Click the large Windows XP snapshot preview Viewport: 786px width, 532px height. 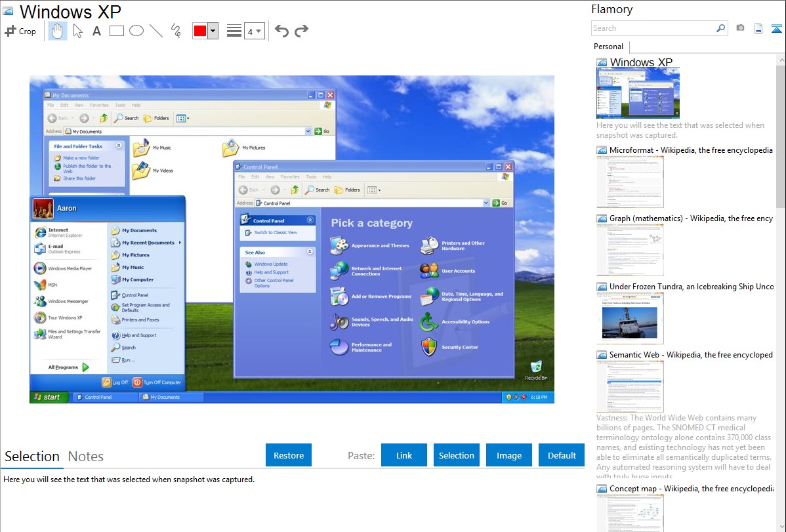point(292,239)
